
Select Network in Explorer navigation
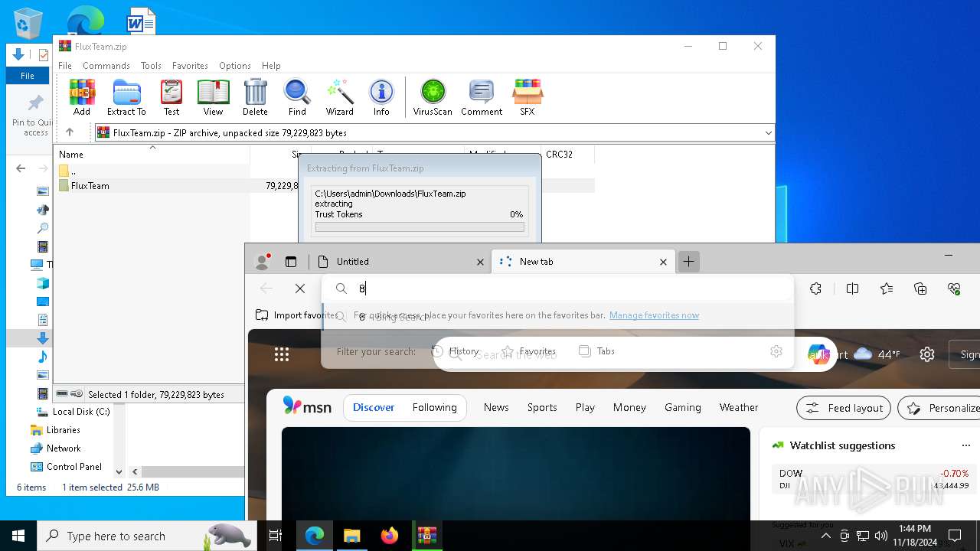[x=55, y=448]
